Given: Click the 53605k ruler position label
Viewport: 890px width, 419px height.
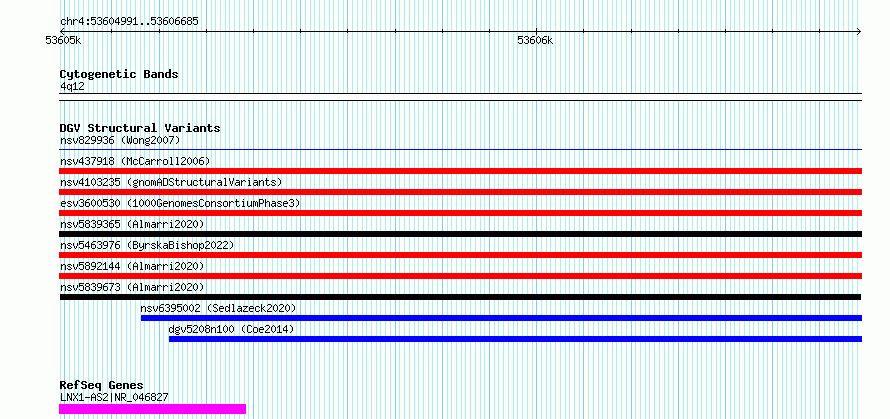Looking at the screenshot, I should 64,40.
